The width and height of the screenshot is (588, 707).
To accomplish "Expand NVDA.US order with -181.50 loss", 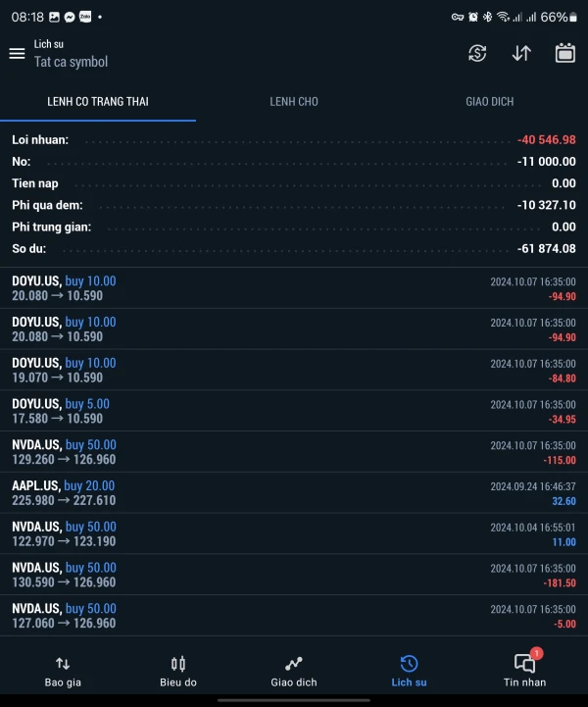I will tap(294, 575).
